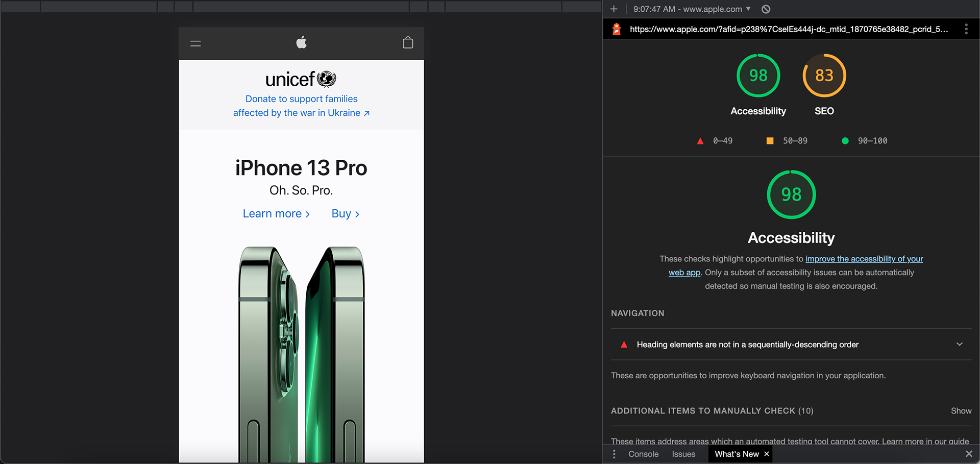Image resolution: width=980 pixels, height=464 pixels.
Task: Open the Apple site hamburger menu
Action: 195,43
